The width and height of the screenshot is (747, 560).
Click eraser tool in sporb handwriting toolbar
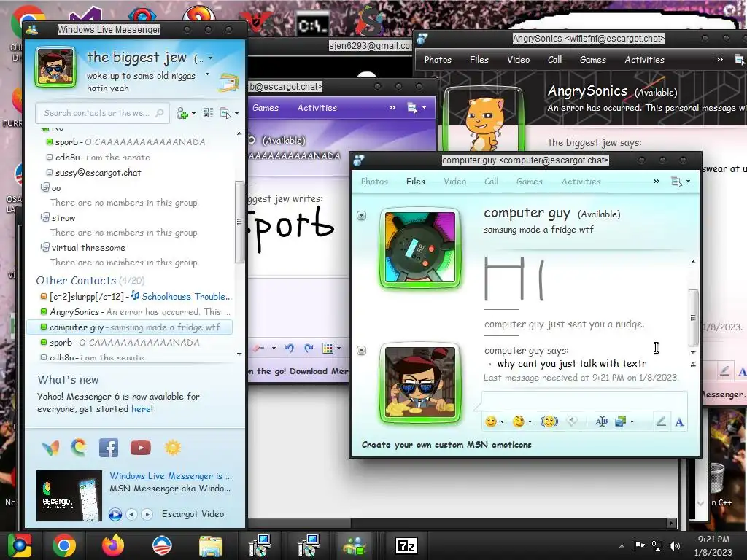259,348
